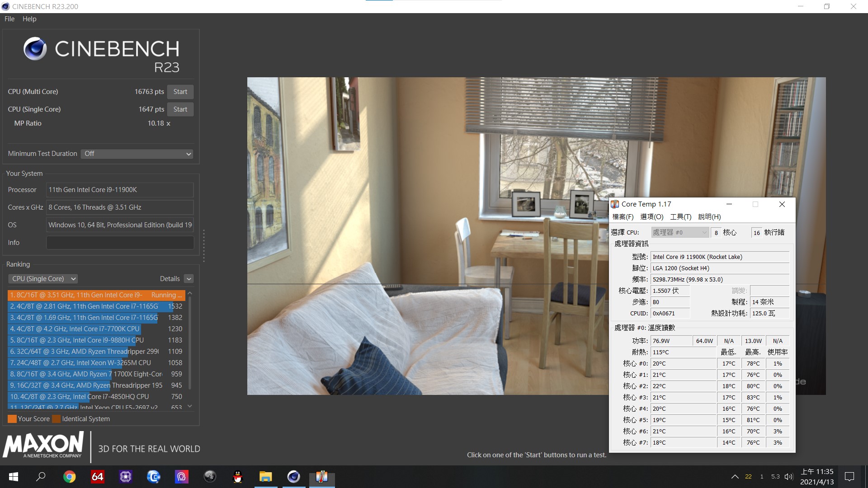Image resolution: width=868 pixels, height=488 pixels.
Task: Start the CPU Multi Core test
Action: click(180, 92)
